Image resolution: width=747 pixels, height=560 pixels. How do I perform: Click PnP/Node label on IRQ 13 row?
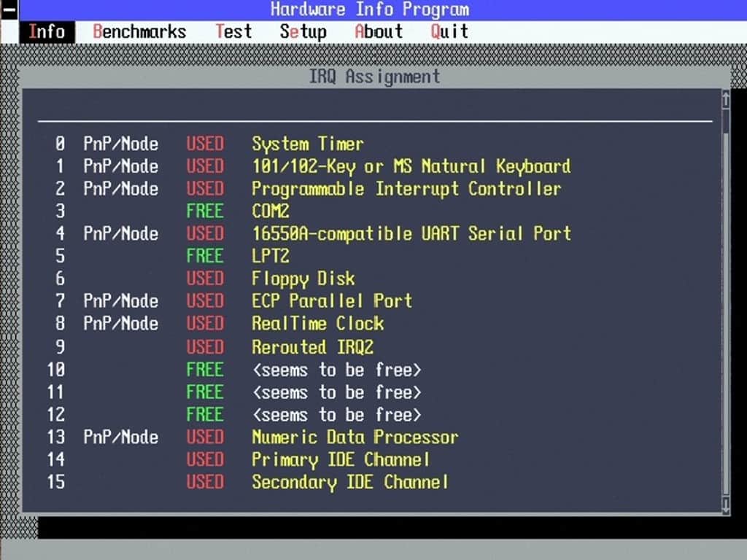tap(121, 437)
